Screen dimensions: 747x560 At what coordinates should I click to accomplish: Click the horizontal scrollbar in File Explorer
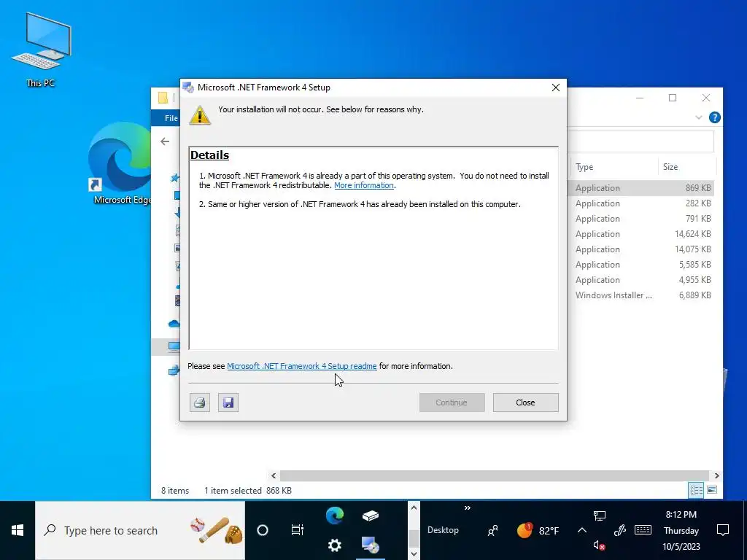tap(495, 475)
